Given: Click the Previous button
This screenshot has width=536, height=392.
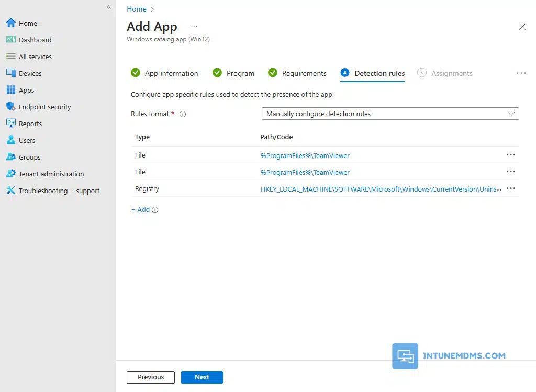Looking at the screenshot, I should pos(151,377).
